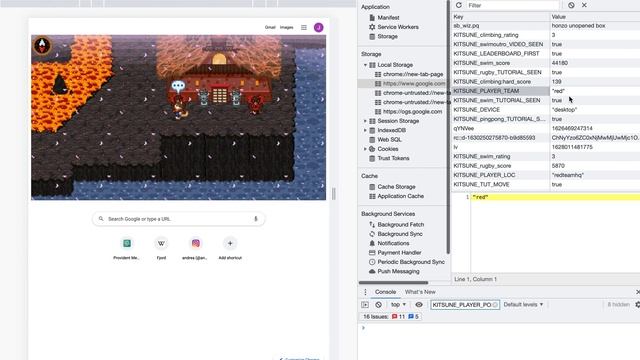Open the Cache Storage entry
The height and width of the screenshot is (360, 640).
pos(396,187)
